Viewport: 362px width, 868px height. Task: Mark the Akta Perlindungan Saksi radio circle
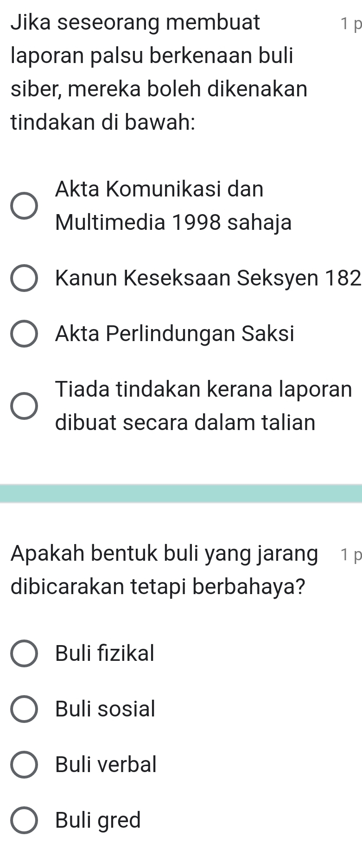(24, 334)
